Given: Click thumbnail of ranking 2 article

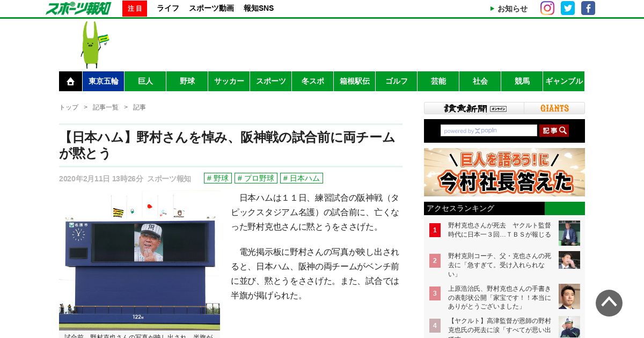Looking at the screenshot, I should tap(569, 260).
